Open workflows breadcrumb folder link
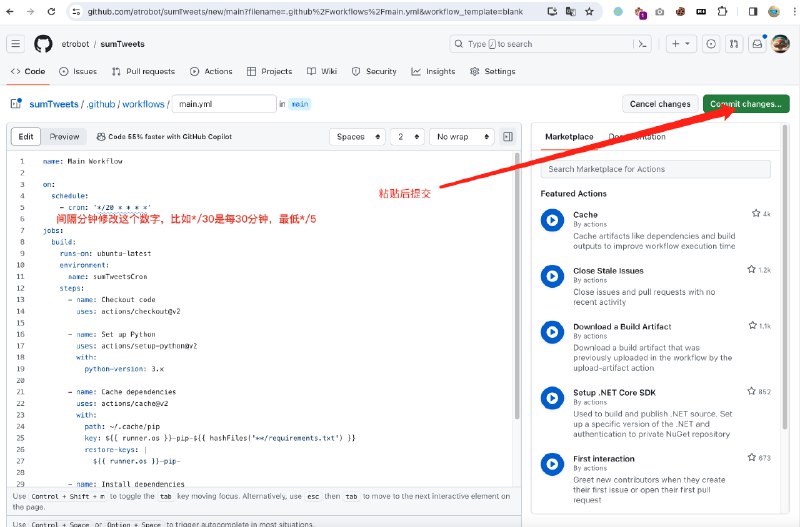 (143, 104)
